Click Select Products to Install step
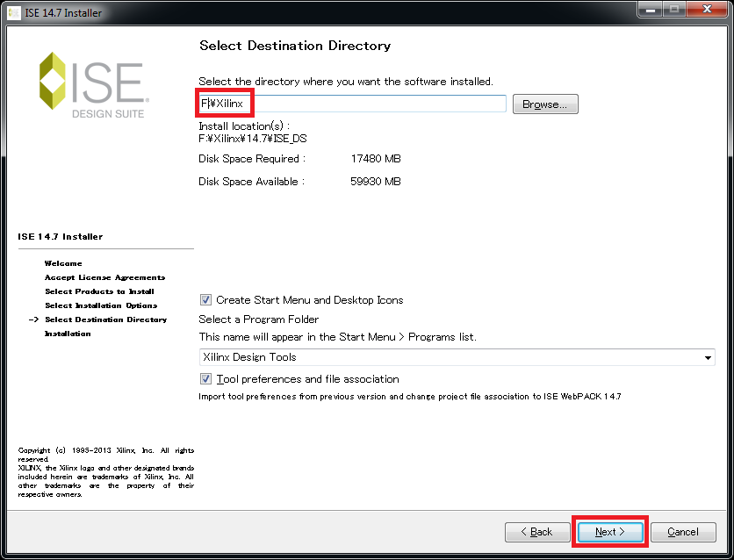 click(99, 291)
